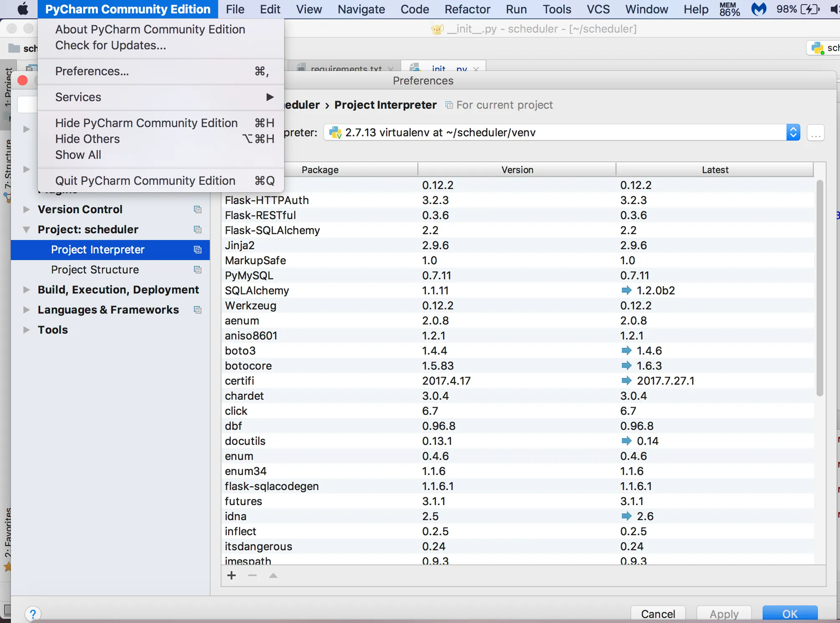Click the upgrade package up-arrow icon
Viewport: 840px width, 623px height.
[x=273, y=576]
